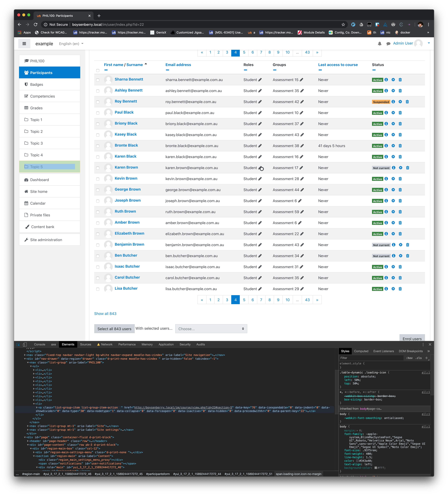Viewport: 448px width, 495px height.
Task: Expand the Site settings nav node
Action: tap(28, 430)
